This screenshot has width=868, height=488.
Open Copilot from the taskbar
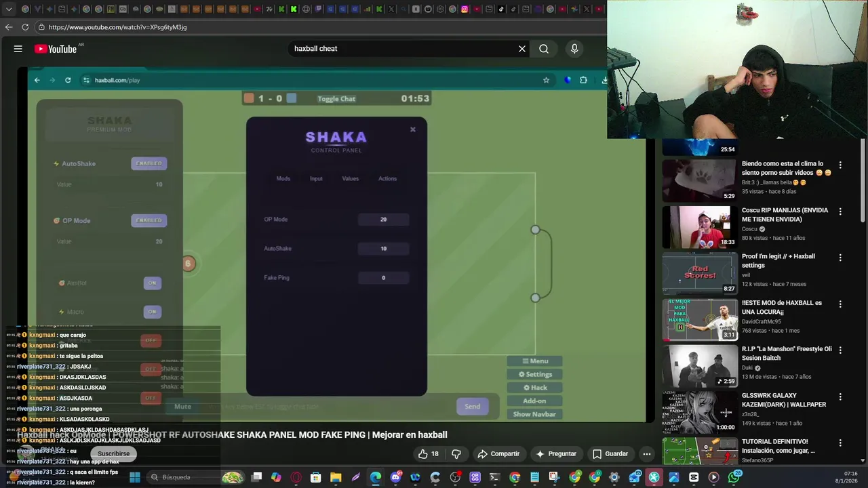coord(276,477)
